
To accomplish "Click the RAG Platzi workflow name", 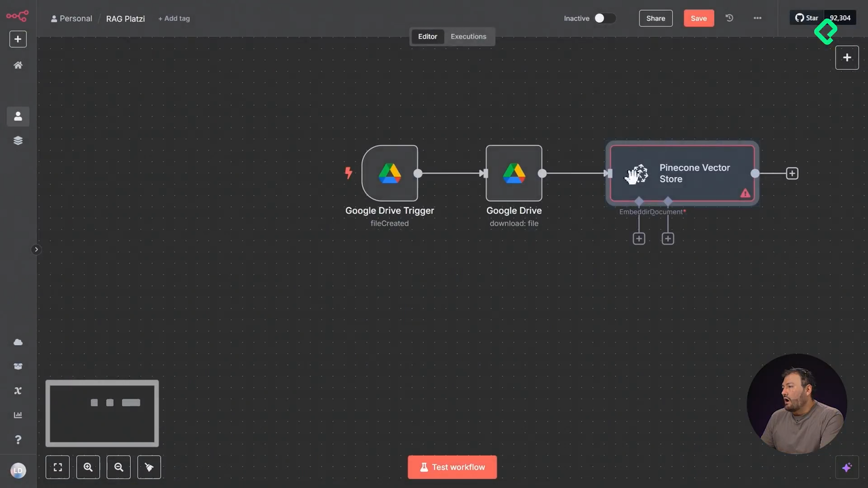I will tap(125, 18).
